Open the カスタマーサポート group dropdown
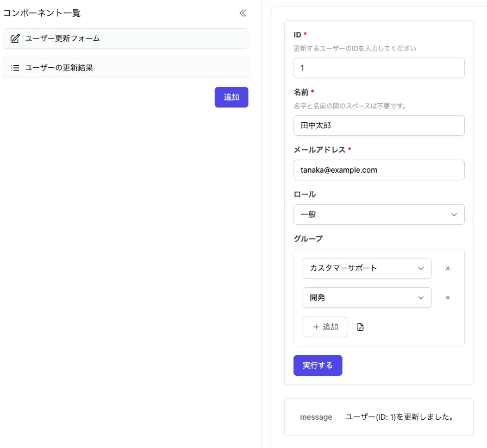 (x=367, y=268)
